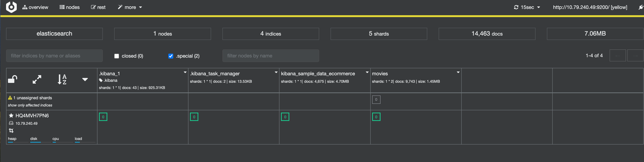Click the Cerebro logo icon
644x162 pixels.
(x=11, y=7)
